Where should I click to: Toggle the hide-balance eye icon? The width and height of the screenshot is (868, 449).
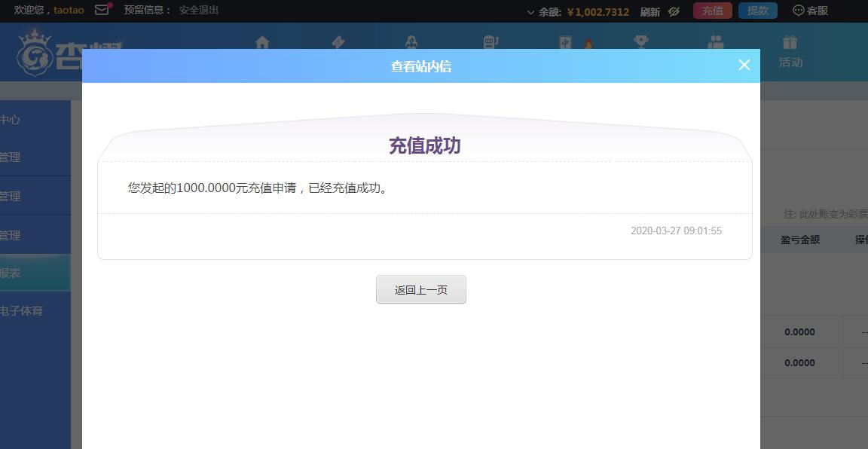coord(674,11)
